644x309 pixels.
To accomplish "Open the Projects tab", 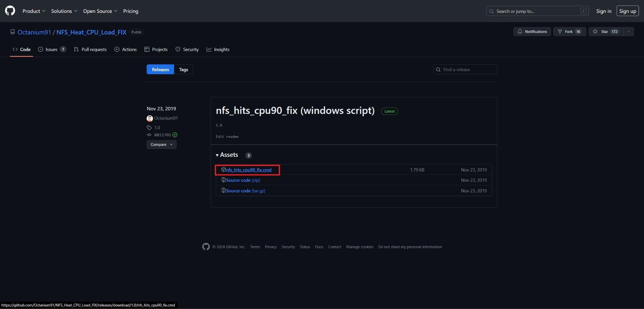I will coord(156,49).
